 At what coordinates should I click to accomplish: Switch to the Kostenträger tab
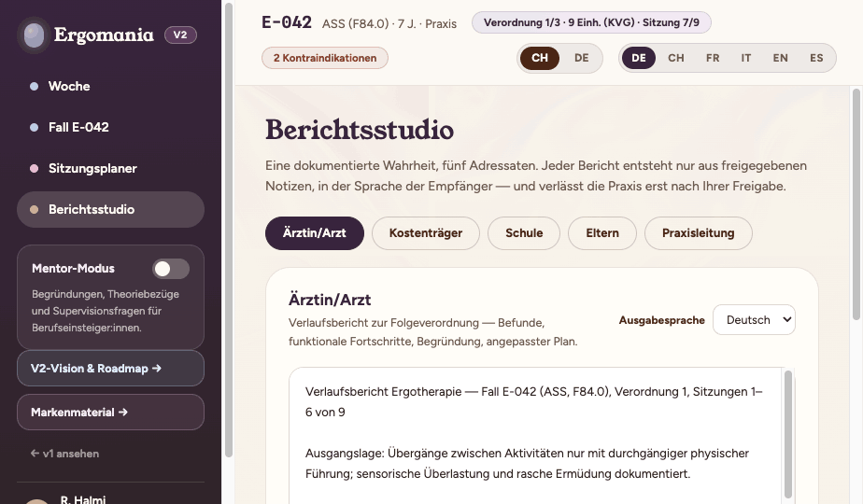[426, 233]
